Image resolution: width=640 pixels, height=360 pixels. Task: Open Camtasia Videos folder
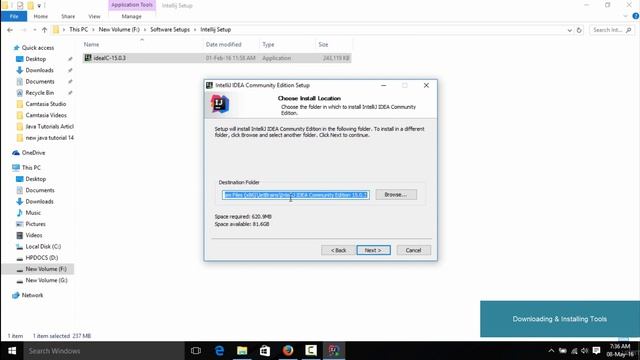tap(46, 116)
